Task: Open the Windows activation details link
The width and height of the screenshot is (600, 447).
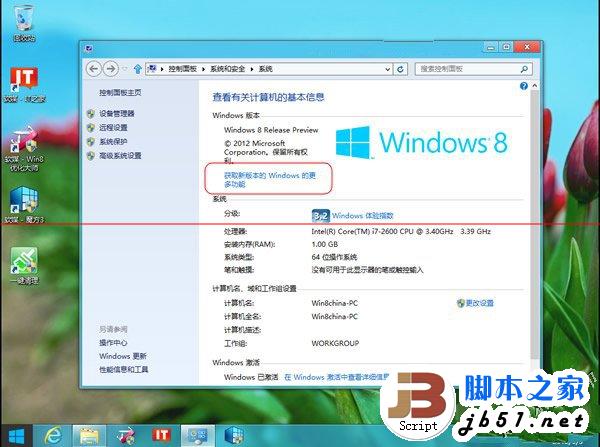Action: (337, 377)
